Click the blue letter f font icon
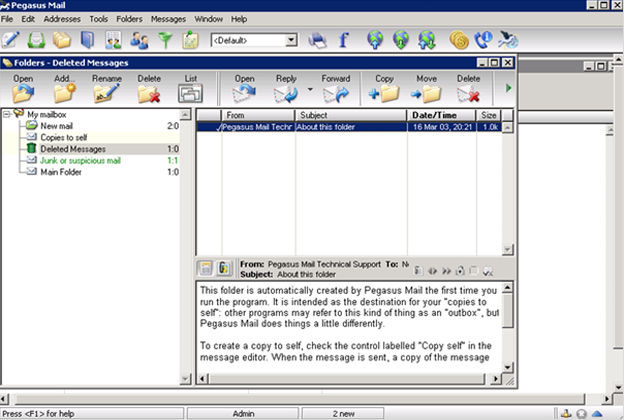 pos(344,40)
